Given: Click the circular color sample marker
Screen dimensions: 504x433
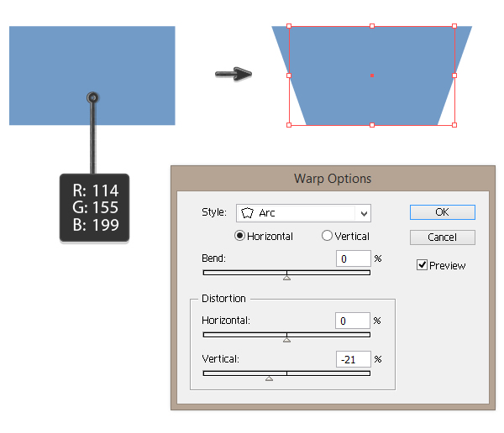Looking at the screenshot, I should 93,98.
